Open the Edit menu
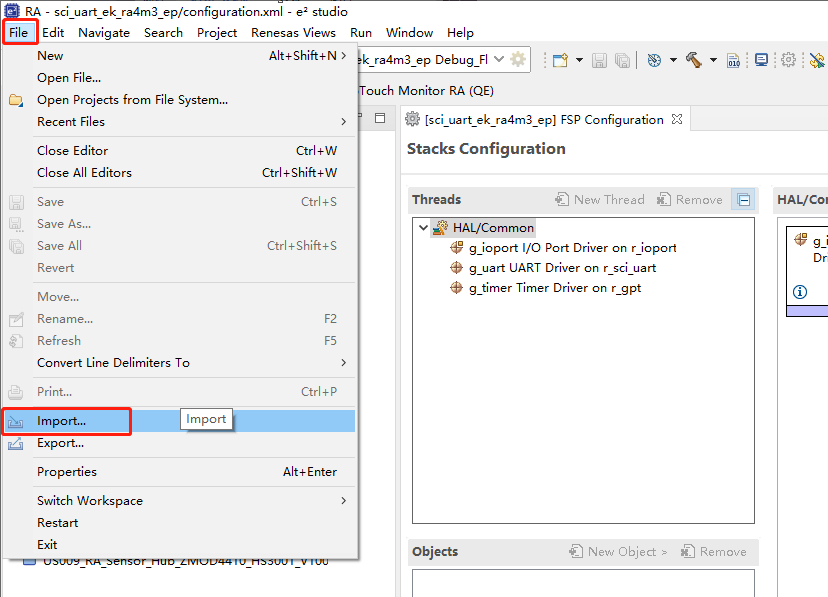 [53, 33]
